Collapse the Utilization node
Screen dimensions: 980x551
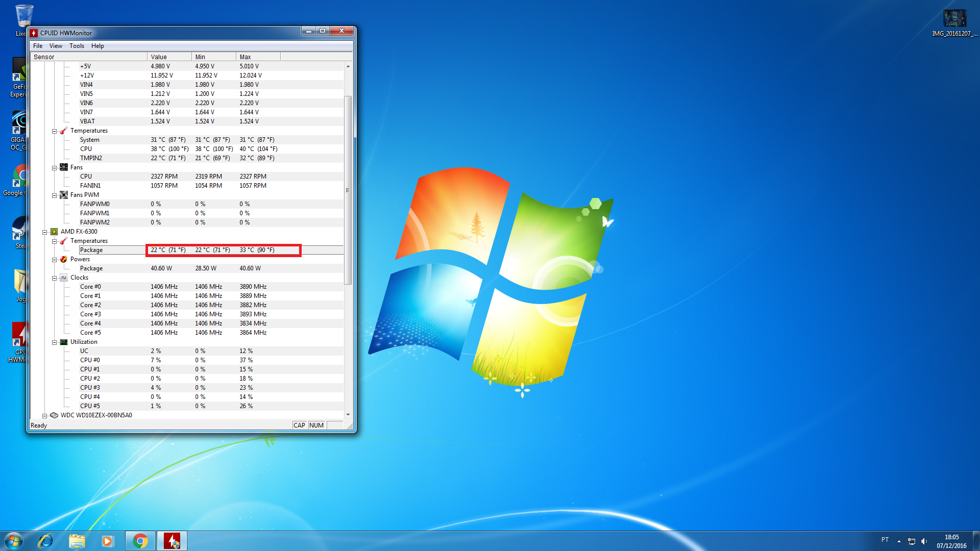click(x=54, y=342)
